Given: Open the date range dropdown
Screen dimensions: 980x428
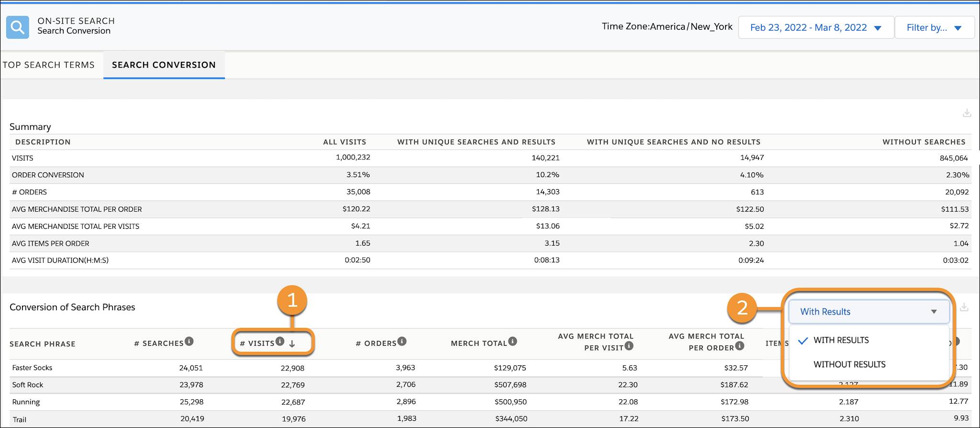Looking at the screenshot, I should pyautogui.click(x=816, y=27).
